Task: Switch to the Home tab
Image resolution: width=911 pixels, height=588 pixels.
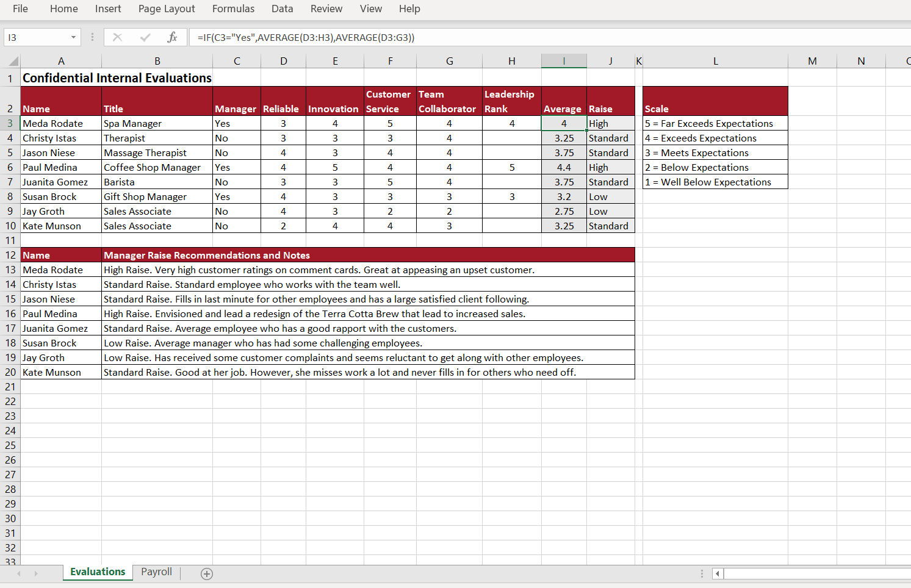Action: [x=64, y=9]
